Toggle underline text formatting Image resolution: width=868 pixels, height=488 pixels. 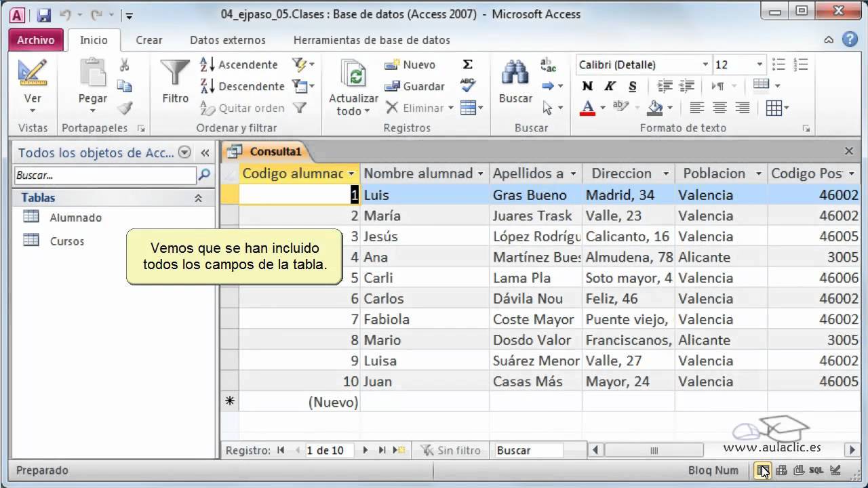click(632, 86)
